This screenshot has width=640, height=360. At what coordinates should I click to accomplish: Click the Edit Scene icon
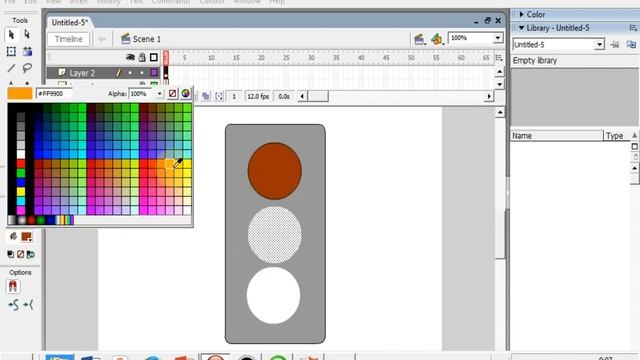pos(419,39)
